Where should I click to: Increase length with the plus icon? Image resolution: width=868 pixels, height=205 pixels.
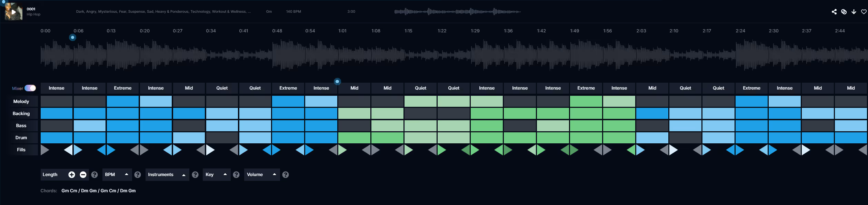(72, 175)
